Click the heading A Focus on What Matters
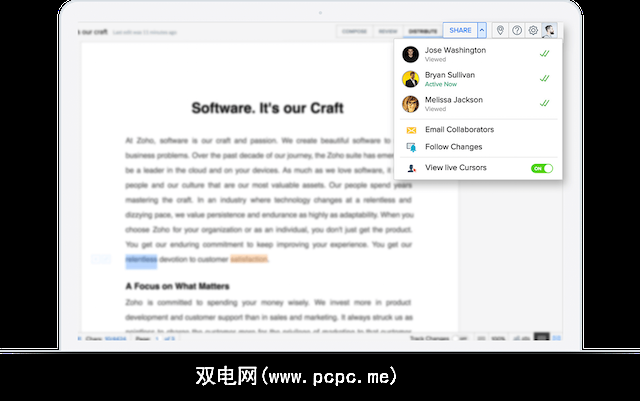This screenshot has width=640, height=401. tap(177, 286)
